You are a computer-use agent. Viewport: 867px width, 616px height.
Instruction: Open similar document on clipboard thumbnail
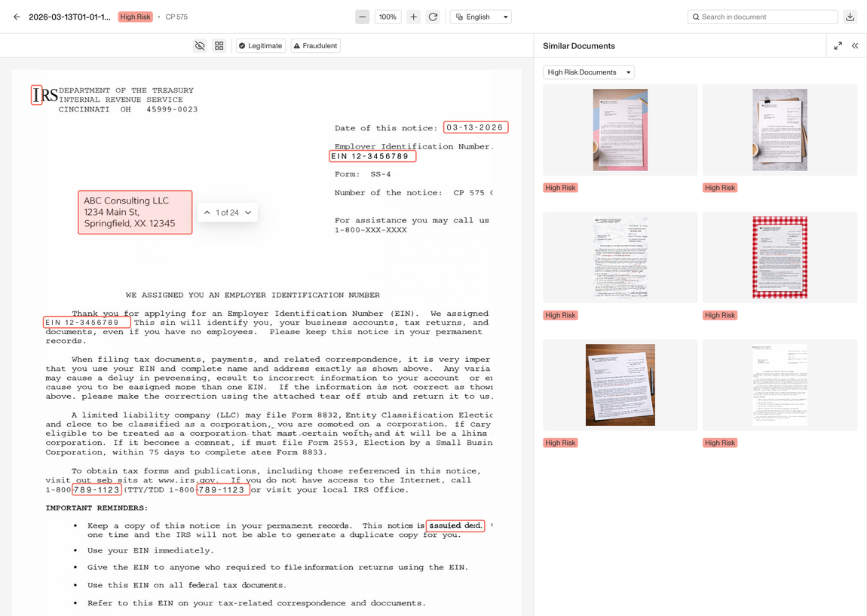(780, 130)
